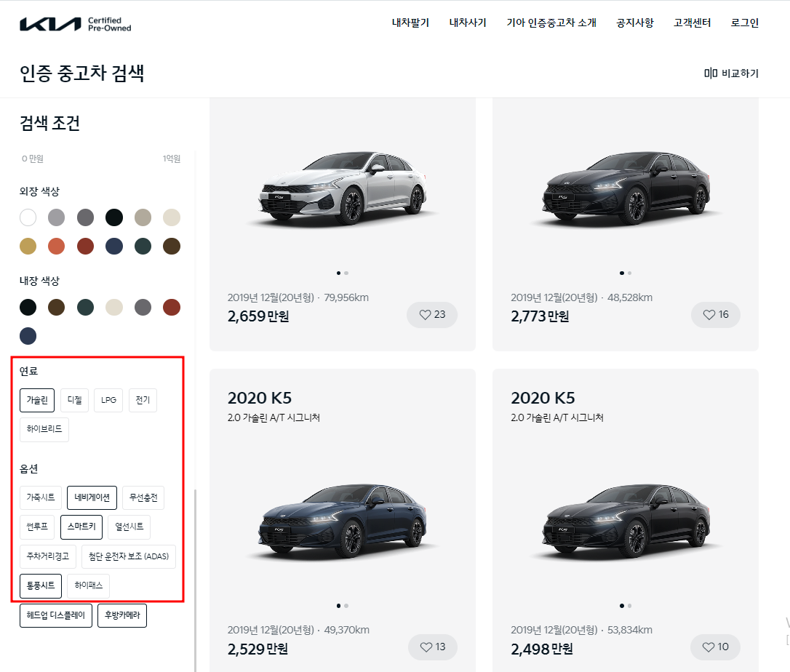This screenshot has height=672, width=790.
Task: Select black exterior color swatch
Action: tap(114, 217)
